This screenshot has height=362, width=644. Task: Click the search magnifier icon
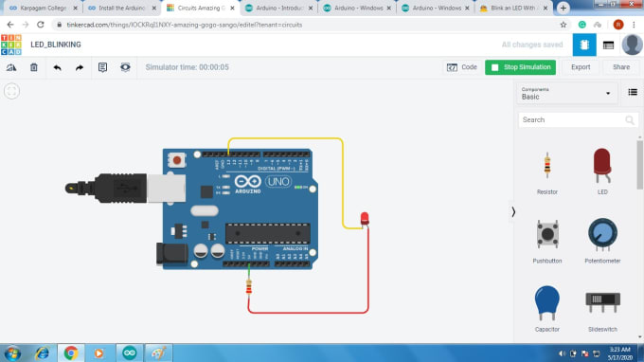pyautogui.click(x=629, y=120)
